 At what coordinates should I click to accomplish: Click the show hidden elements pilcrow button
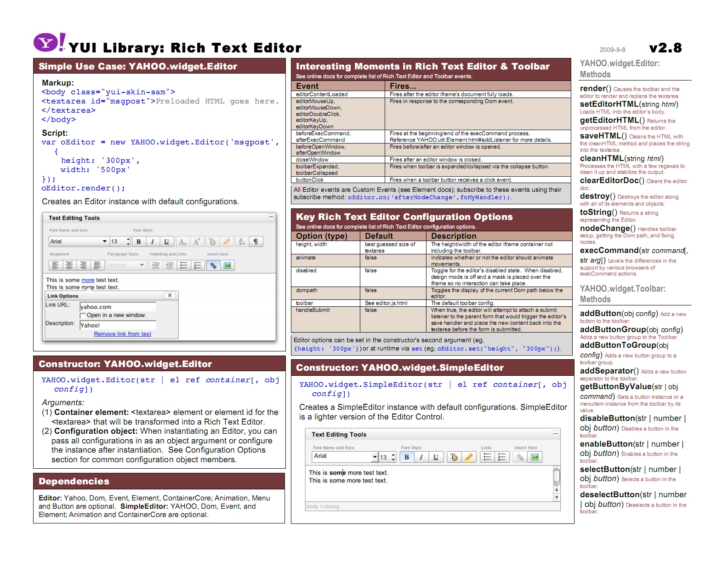pyautogui.click(x=256, y=241)
